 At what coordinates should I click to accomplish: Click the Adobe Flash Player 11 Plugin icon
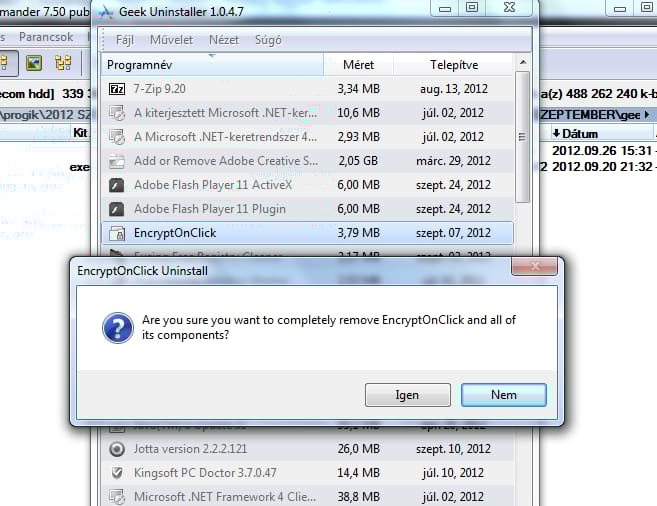(116, 209)
